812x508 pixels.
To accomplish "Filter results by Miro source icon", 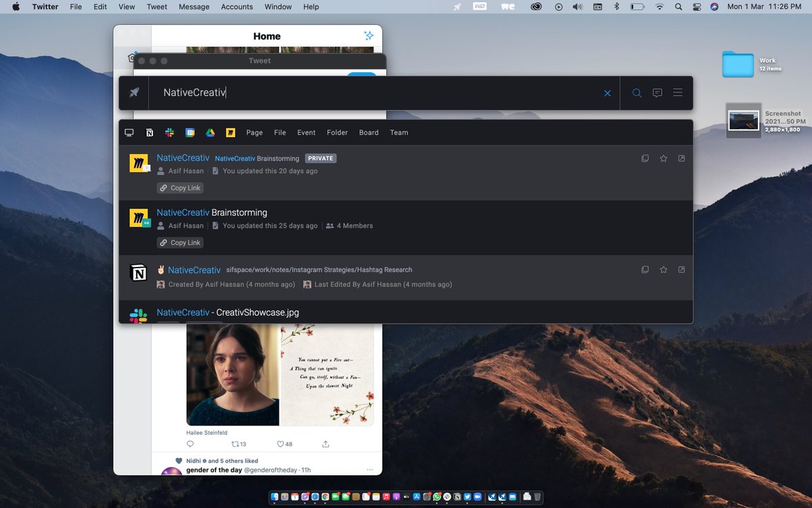I will point(231,133).
